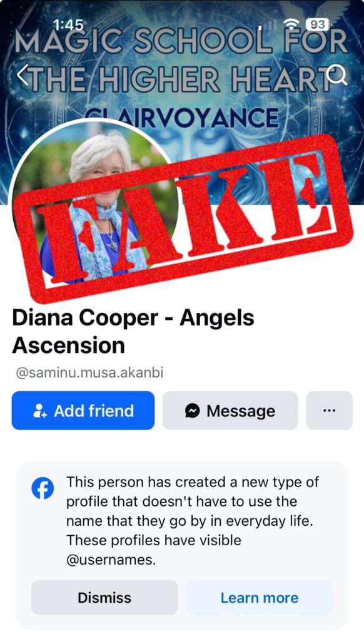The height and width of the screenshot is (641, 364).
Task: Dismiss the new profile type notice
Action: tap(104, 598)
